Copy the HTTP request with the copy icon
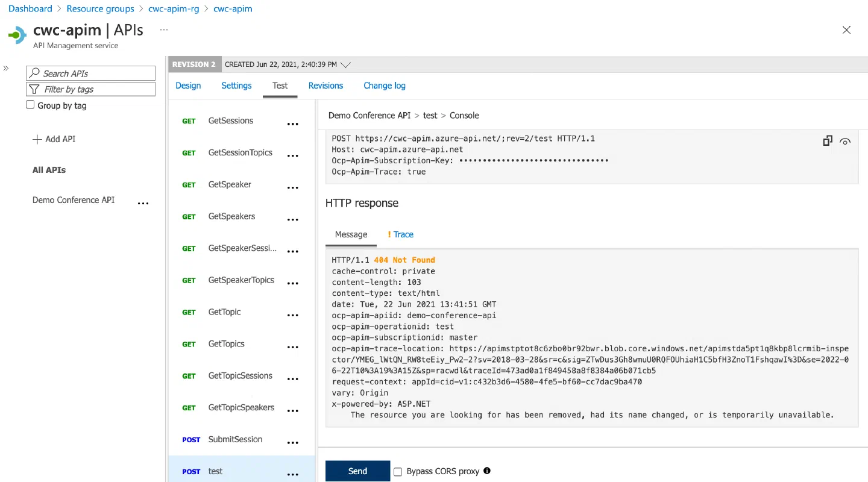 click(828, 140)
